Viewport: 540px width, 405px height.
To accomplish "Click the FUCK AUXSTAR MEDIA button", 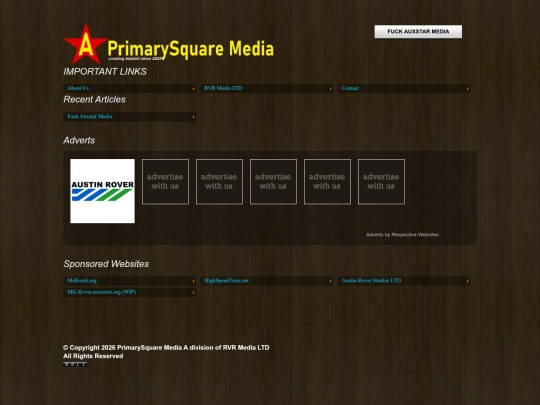I will tap(418, 31).
